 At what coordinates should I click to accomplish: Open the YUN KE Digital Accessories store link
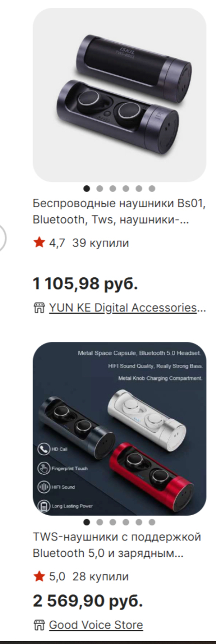[127, 308]
